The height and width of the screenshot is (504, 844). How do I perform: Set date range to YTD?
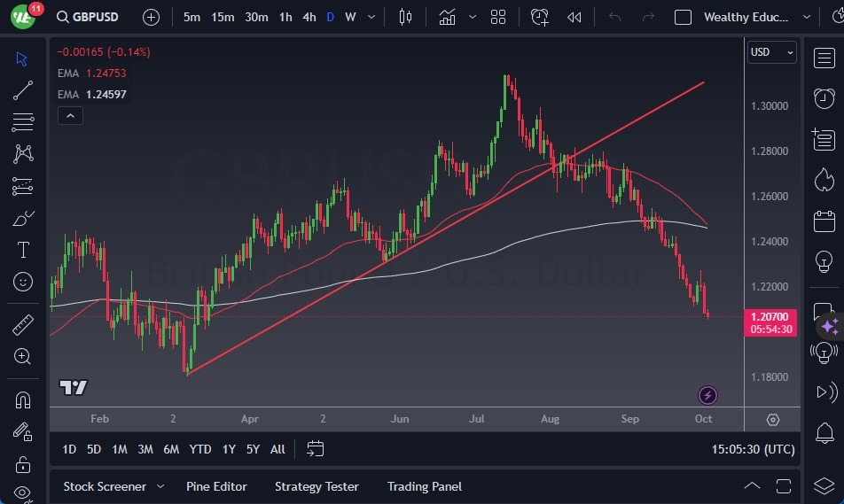(x=200, y=449)
